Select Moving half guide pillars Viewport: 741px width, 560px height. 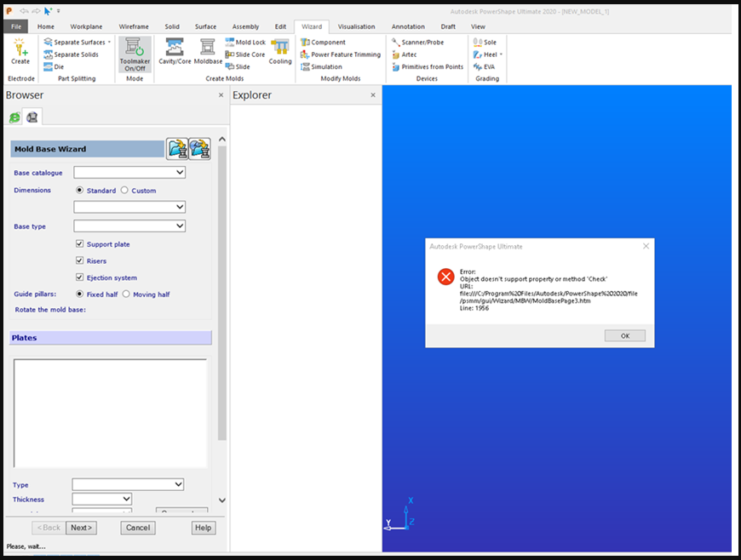click(126, 294)
